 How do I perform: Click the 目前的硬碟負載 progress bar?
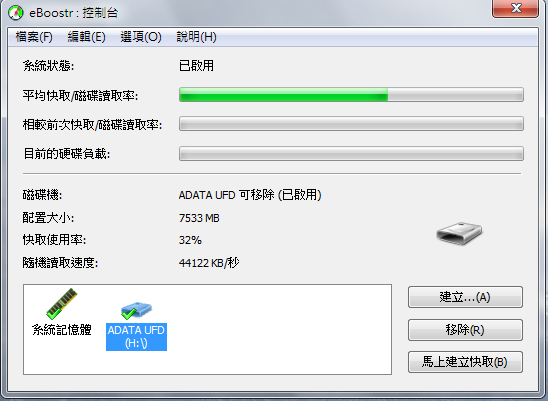(x=351, y=153)
